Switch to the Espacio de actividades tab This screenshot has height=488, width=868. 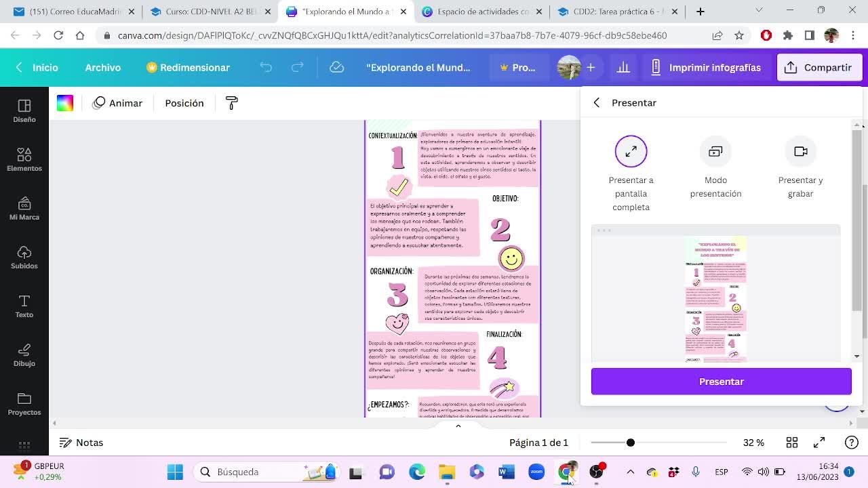point(482,12)
